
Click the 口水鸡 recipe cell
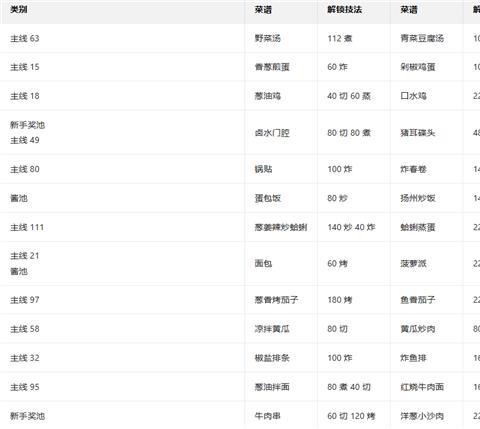point(427,96)
